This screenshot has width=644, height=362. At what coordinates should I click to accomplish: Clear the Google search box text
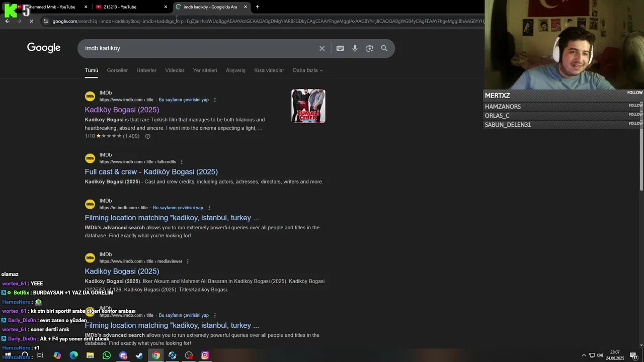click(322, 48)
